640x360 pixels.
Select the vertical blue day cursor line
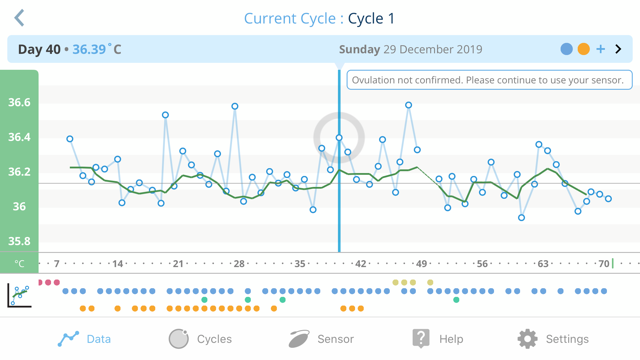(339, 161)
